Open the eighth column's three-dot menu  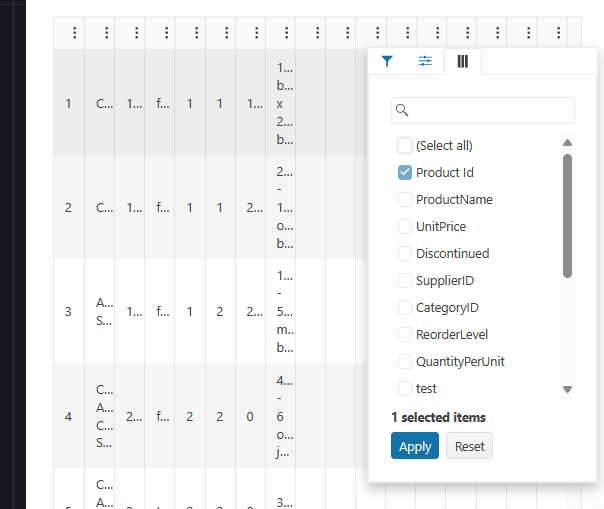[x=287, y=33]
